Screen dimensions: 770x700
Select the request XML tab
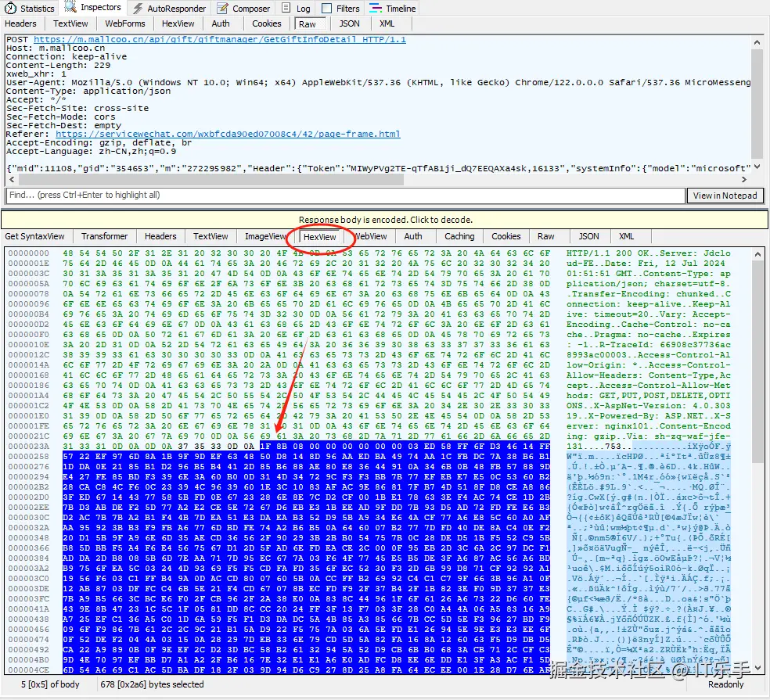point(387,23)
